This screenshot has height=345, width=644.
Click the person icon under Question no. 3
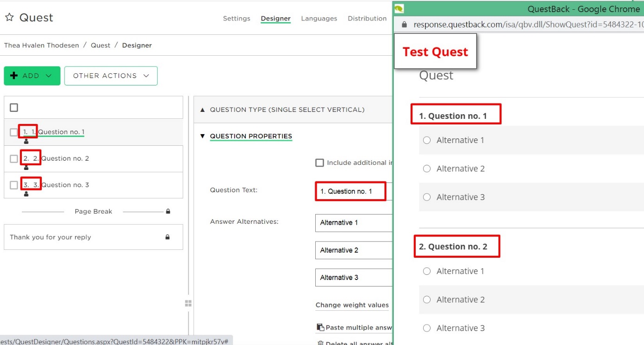(x=26, y=195)
